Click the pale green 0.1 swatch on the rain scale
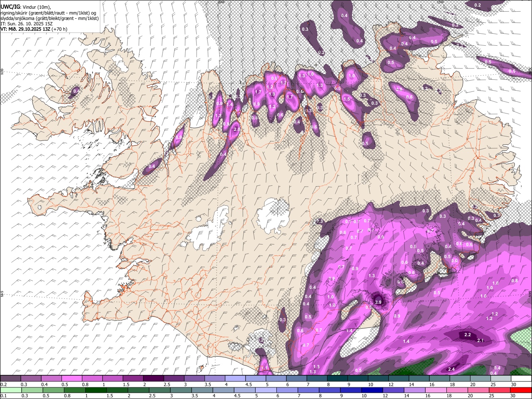532x399 pixels. click(10, 390)
